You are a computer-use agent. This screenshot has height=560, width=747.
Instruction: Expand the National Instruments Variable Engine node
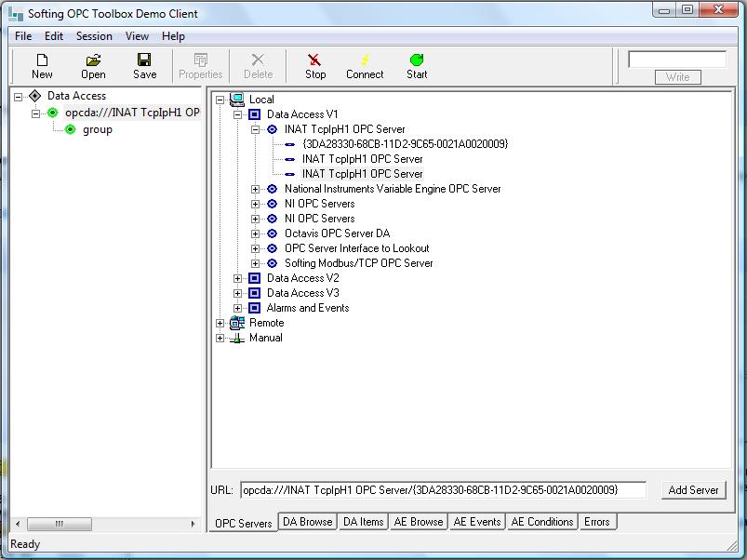point(255,189)
